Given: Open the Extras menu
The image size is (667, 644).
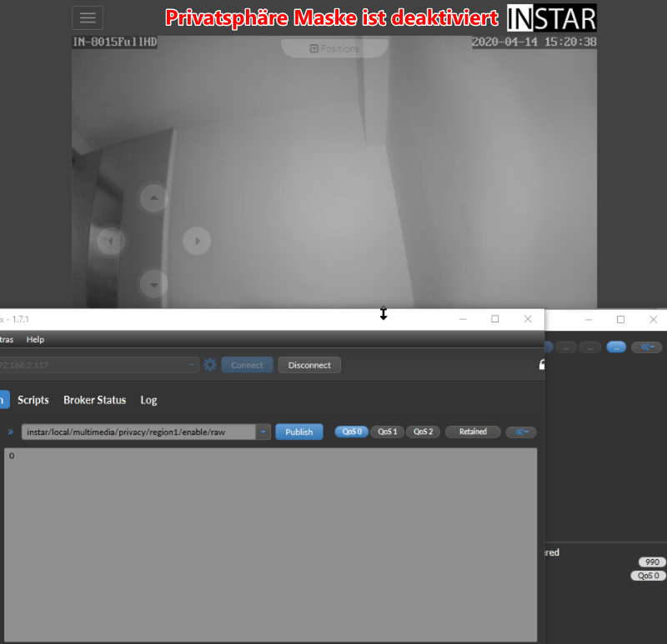Looking at the screenshot, I should click(x=7, y=339).
